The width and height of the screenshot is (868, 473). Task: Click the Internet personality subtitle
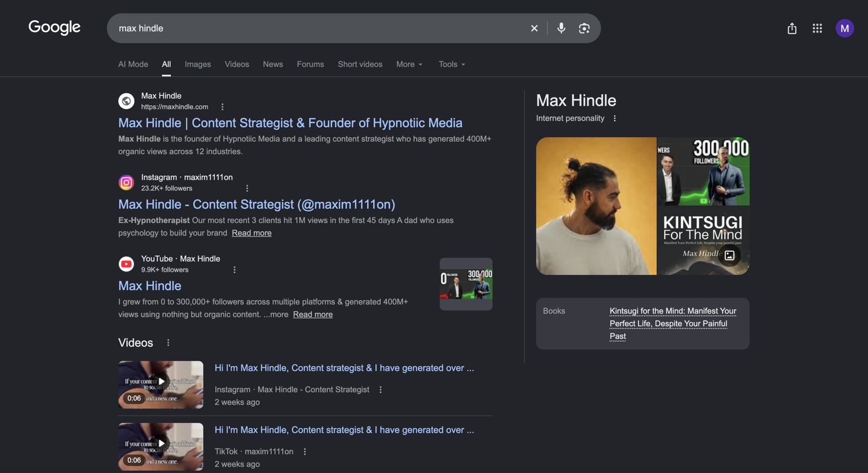(570, 118)
